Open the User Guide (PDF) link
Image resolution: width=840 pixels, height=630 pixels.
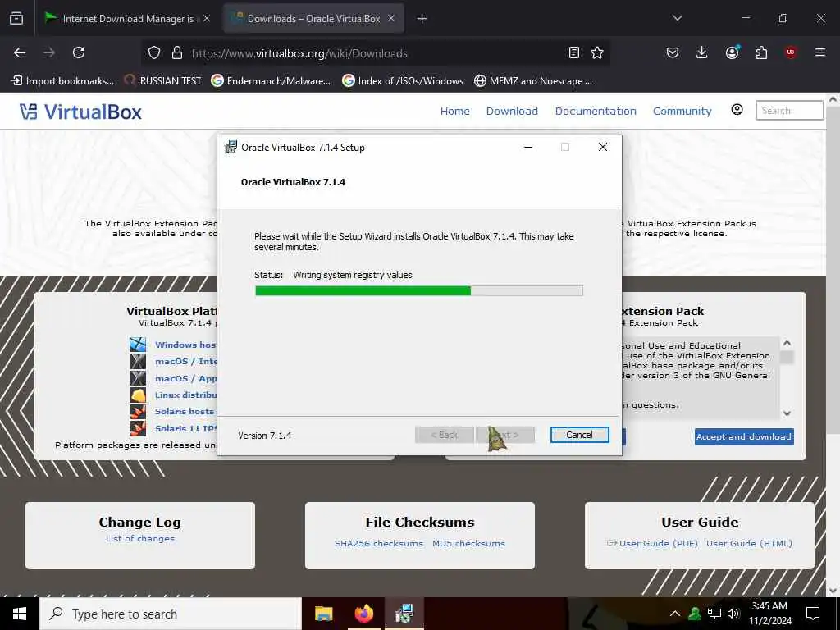659,543
